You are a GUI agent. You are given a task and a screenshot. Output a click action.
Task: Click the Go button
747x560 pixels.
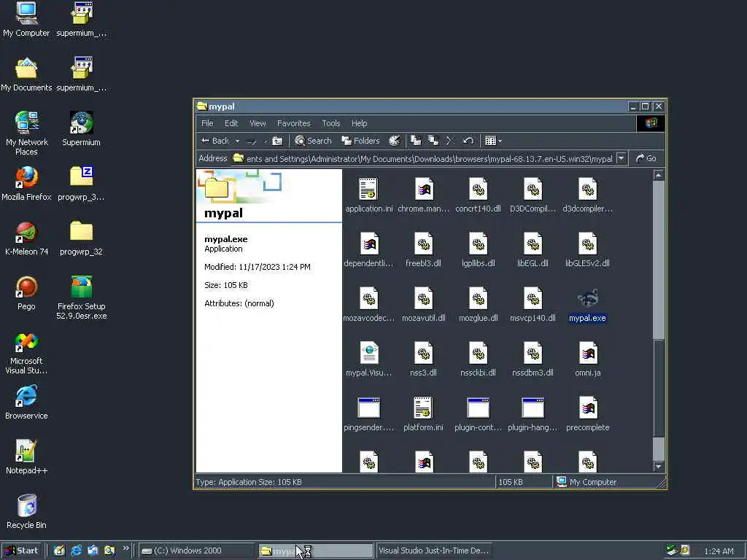646,158
